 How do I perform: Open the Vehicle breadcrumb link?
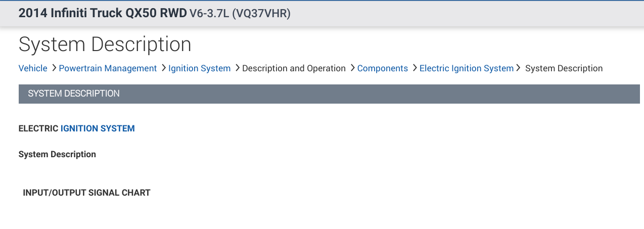click(x=33, y=68)
